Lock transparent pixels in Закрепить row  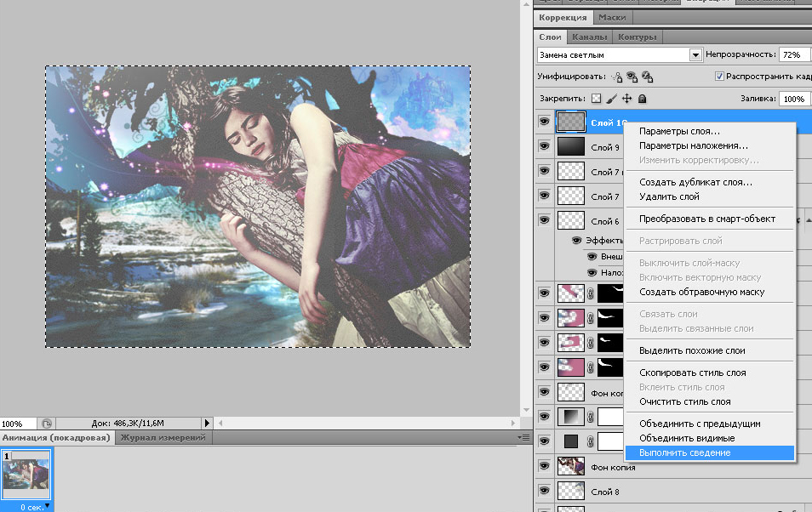click(597, 99)
